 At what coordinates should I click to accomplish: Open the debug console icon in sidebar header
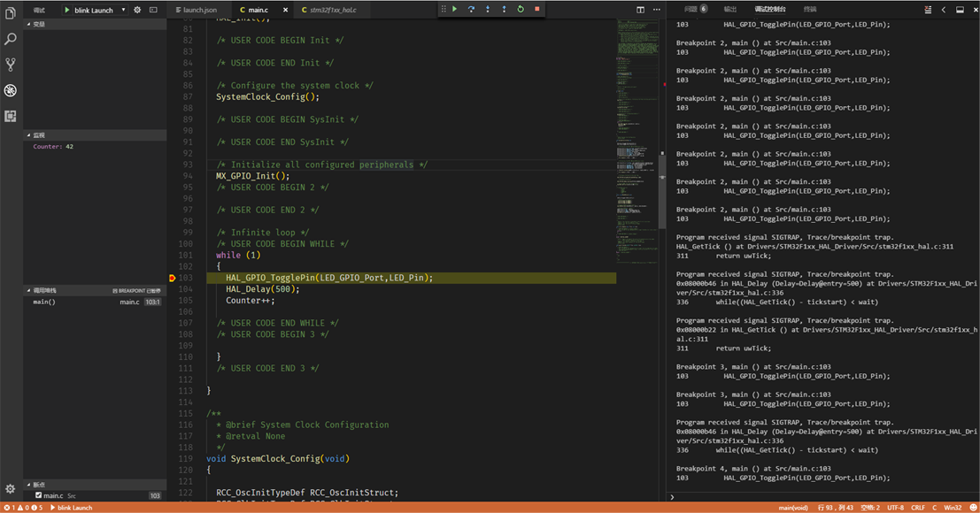[x=154, y=10]
